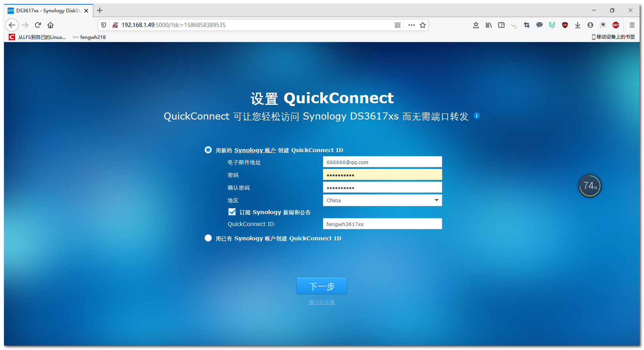
Task: Focus the 密码 password field
Action: coord(383,174)
